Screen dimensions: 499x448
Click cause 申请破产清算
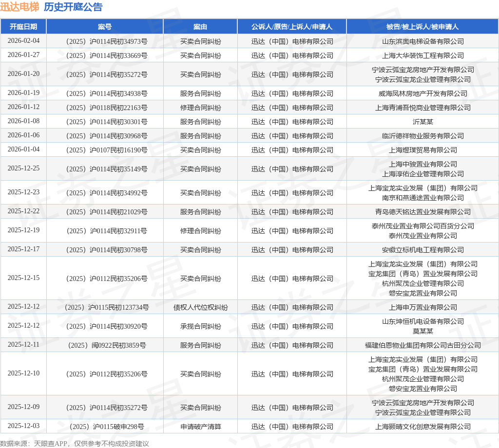(200, 427)
